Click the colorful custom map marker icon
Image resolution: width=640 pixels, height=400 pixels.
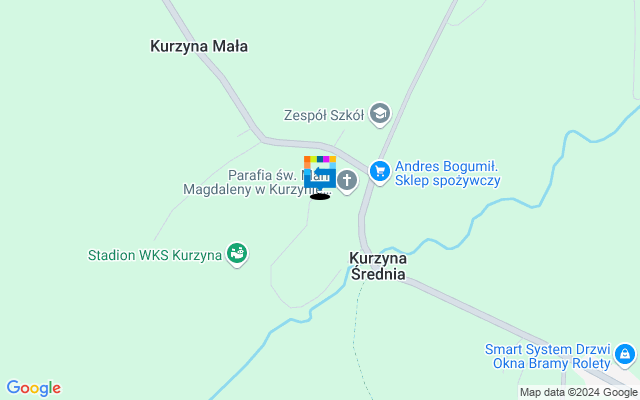[x=320, y=172]
